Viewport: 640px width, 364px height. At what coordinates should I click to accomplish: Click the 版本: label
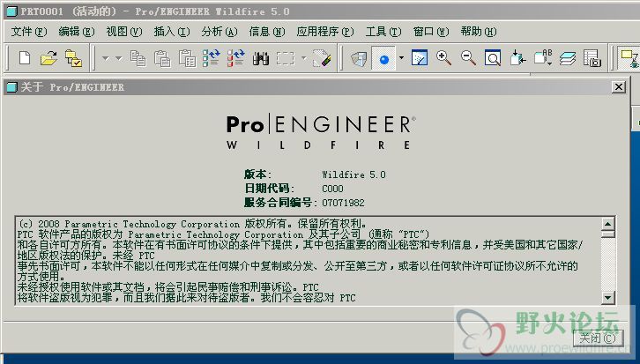click(x=258, y=175)
